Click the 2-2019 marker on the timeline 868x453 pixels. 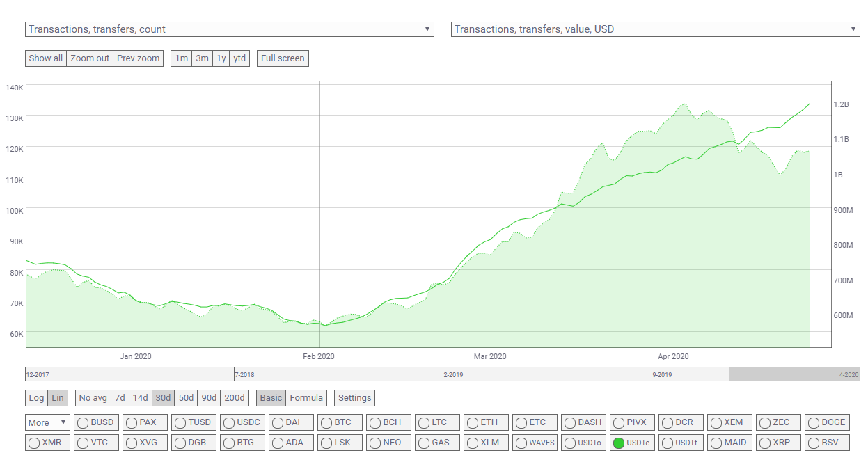click(x=455, y=375)
